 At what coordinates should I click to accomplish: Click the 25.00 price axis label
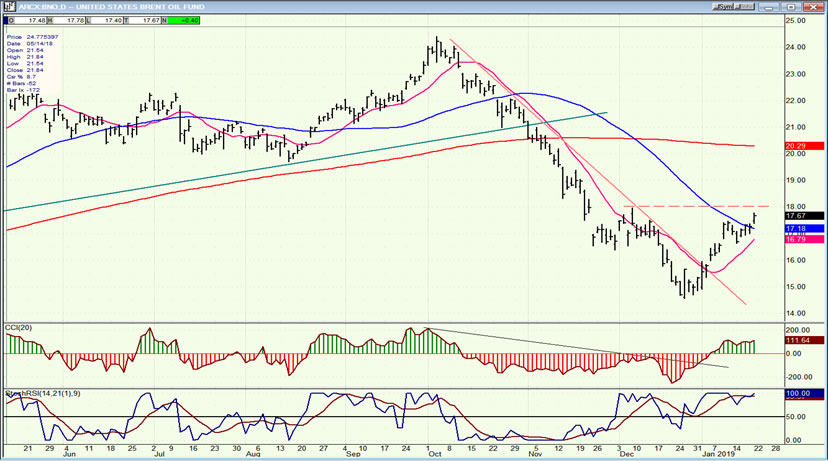click(x=796, y=21)
